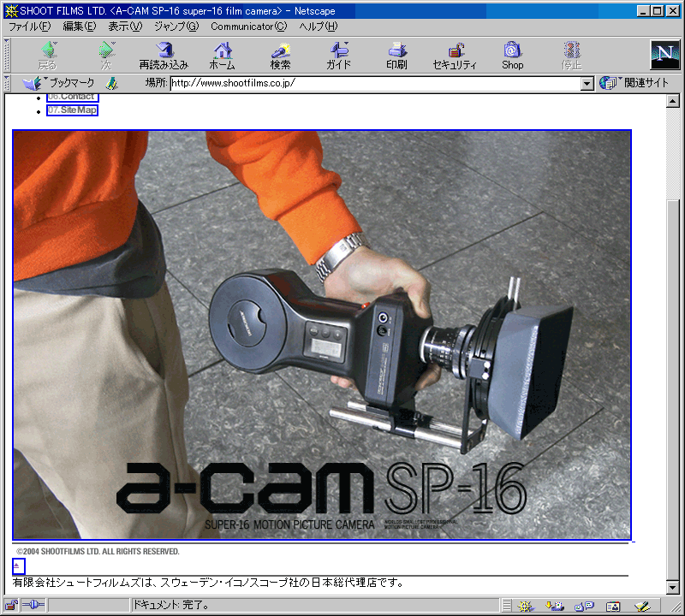Print the page with 印刷
685x616 pixels.
tap(396, 56)
